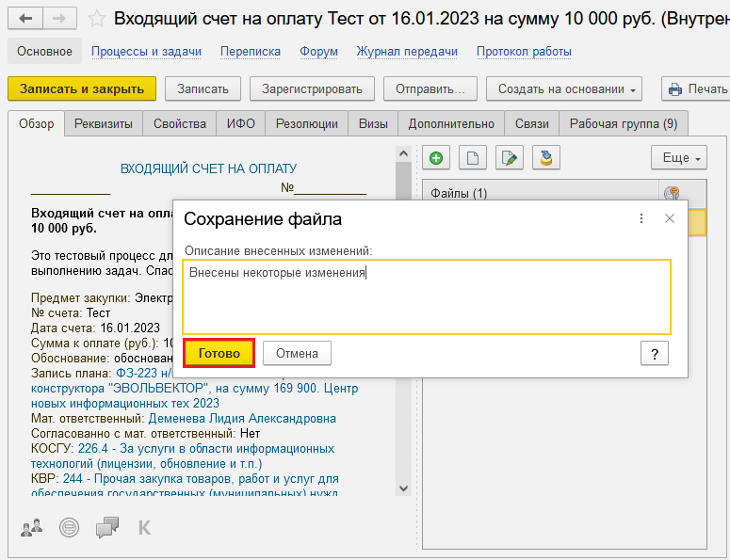Open the Рабочая группа (9) tab
730x560 pixels.
[623, 124]
